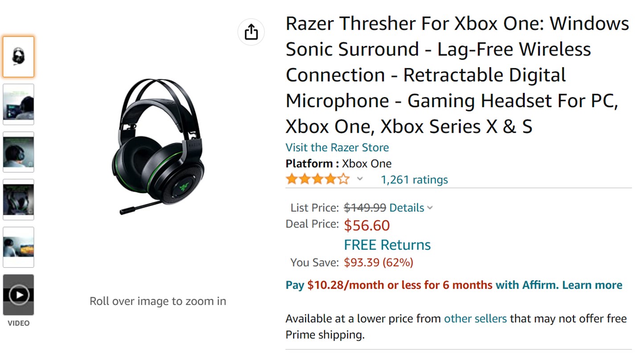This screenshot has height=362, width=644.
Task: Click the VIDEO label under the thumbnails
Action: (19, 323)
